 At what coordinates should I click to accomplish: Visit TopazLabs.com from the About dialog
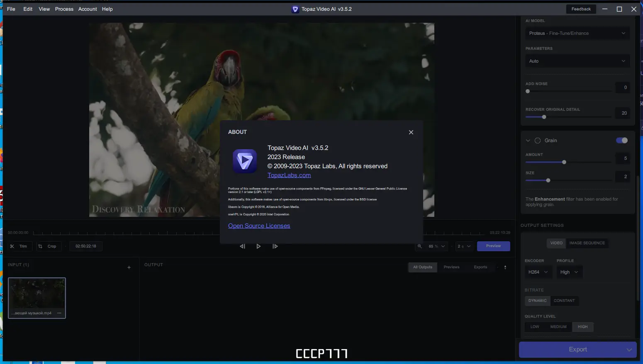tap(289, 175)
